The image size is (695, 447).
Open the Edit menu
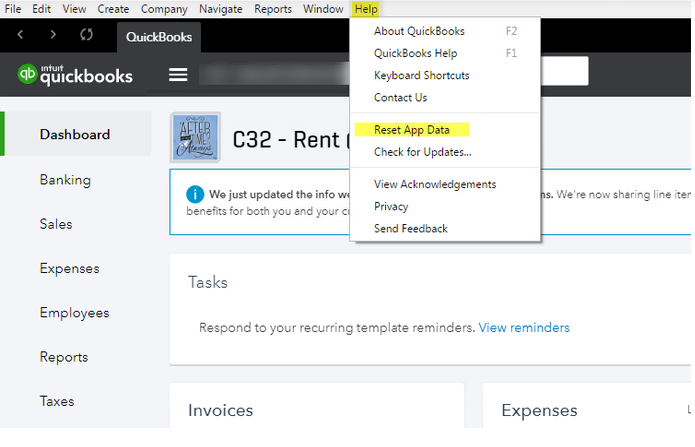point(41,9)
